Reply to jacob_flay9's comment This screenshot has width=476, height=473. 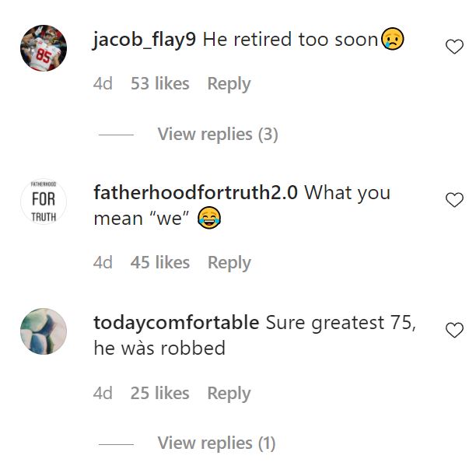(x=229, y=84)
